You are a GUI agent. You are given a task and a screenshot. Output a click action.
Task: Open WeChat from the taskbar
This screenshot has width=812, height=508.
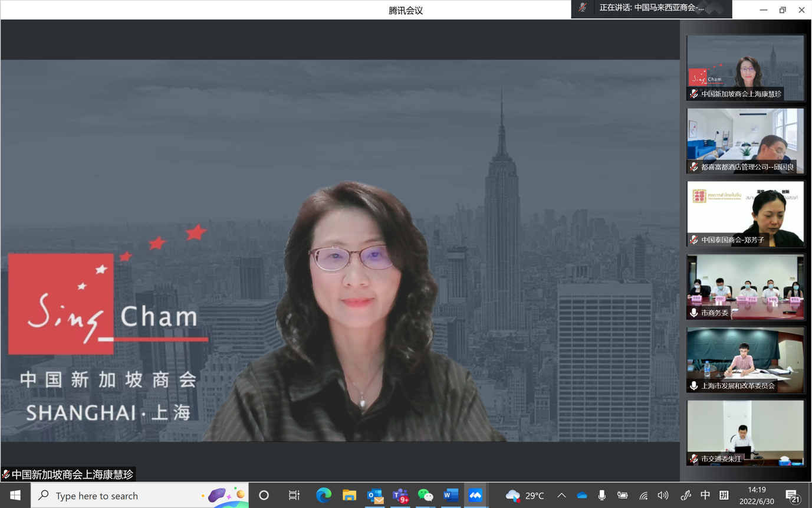pyautogui.click(x=425, y=496)
